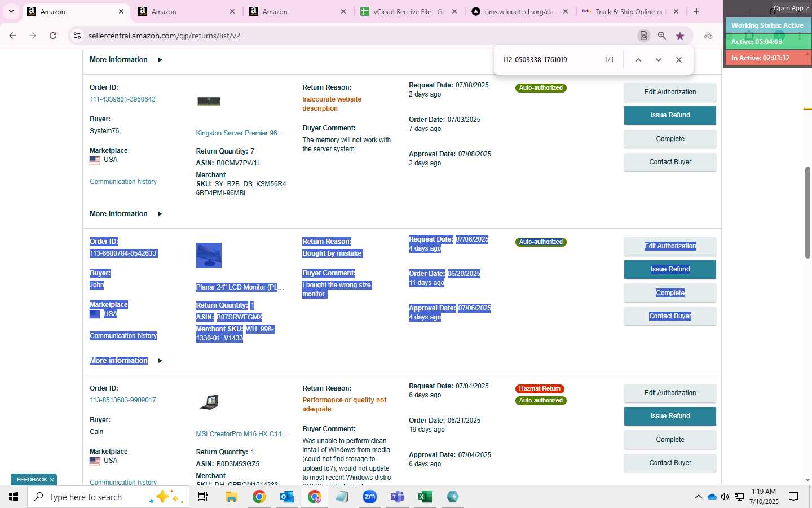Open File Explorer from taskbar
Image resolution: width=812 pixels, height=508 pixels.
pyautogui.click(x=231, y=497)
